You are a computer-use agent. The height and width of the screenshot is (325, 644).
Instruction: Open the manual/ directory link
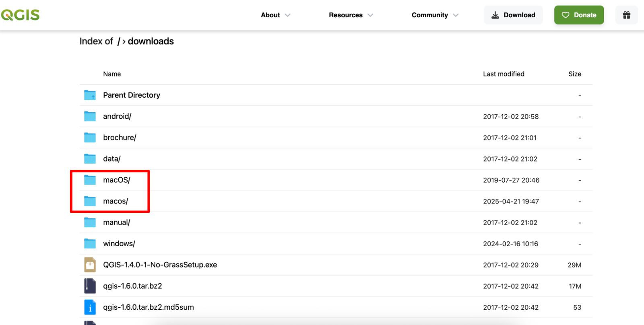point(116,222)
